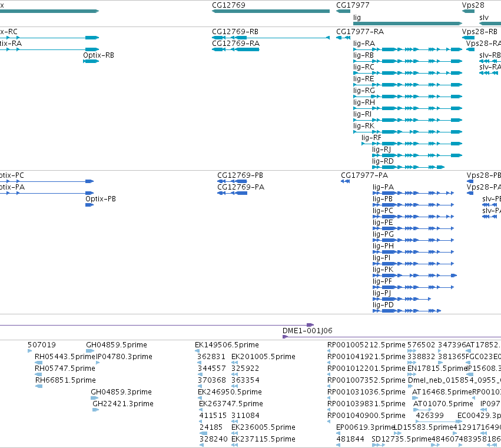The width and height of the screenshot is (501, 448).
Task: Select the lig gene label
Action: coord(357,18)
